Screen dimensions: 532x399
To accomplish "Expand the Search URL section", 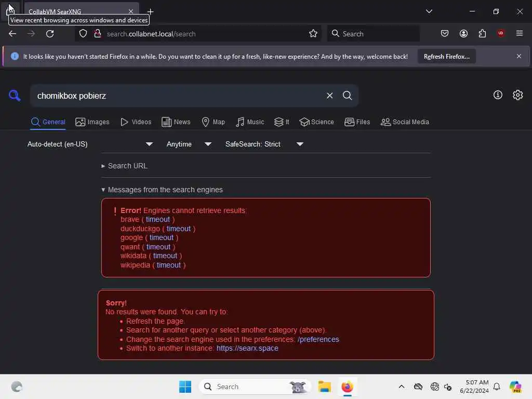I will pyautogui.click(x=125, y=166).
